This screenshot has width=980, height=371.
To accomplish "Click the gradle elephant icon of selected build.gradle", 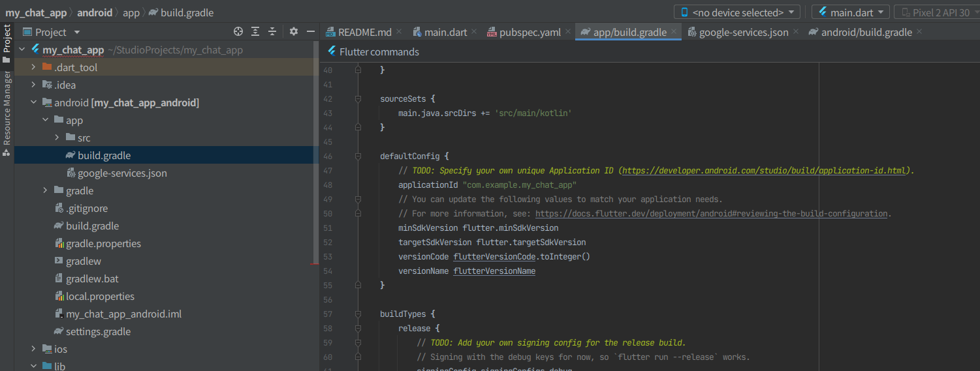I will (x=71, y=155).
